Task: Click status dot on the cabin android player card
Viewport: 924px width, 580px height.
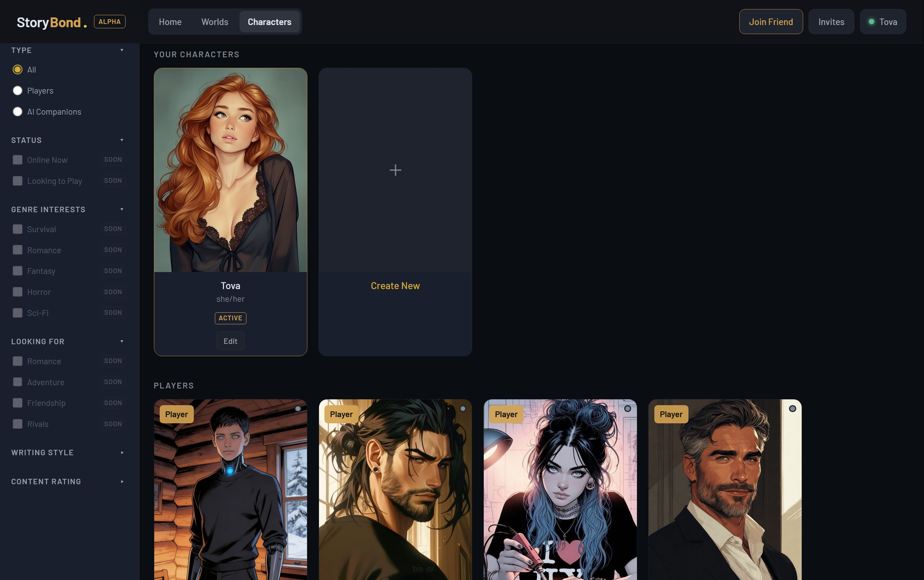Action: pos(298,408)
